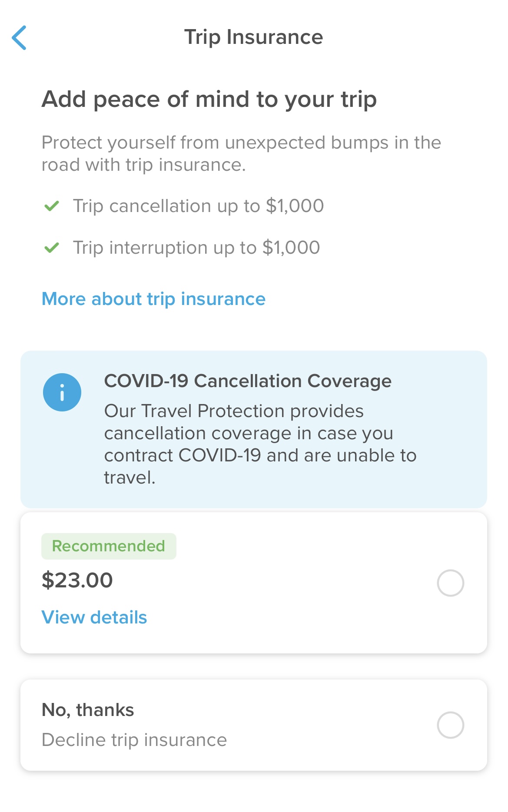The height and width of the screenshot is (812, 508).
Task: Open More about trip insurance link
Action: [153, 299]
